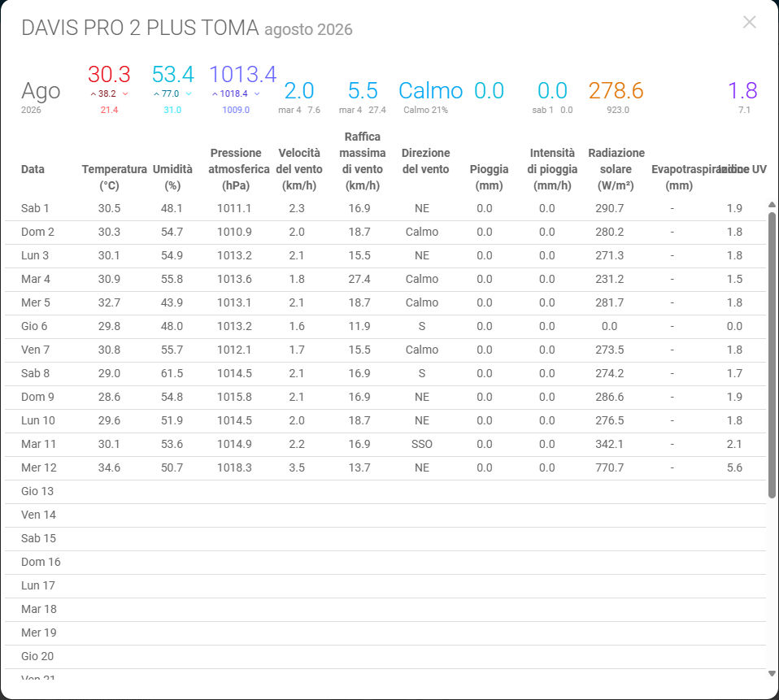Click the down arrow beside humidity max 77.0

(x=189, y=93)
